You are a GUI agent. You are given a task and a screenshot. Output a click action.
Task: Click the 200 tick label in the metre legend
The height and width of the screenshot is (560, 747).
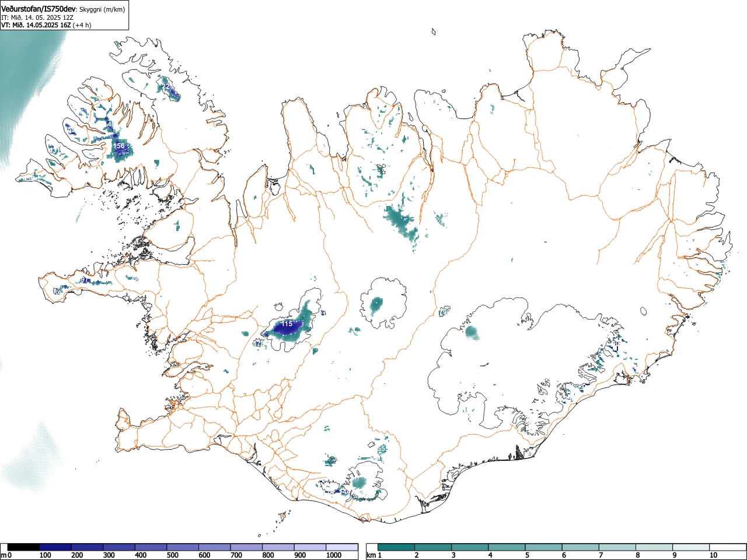(77, 555)
